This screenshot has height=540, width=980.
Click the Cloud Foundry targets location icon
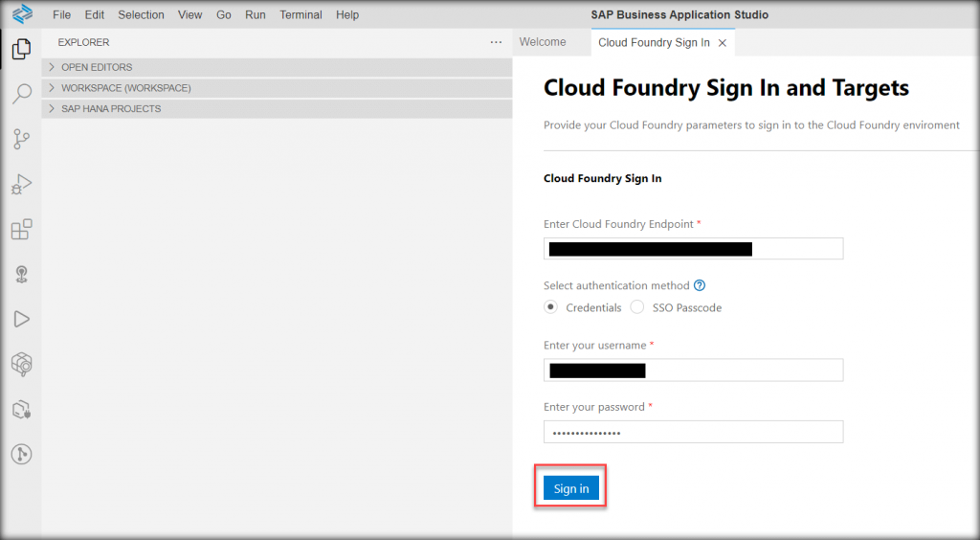[21, 275]
